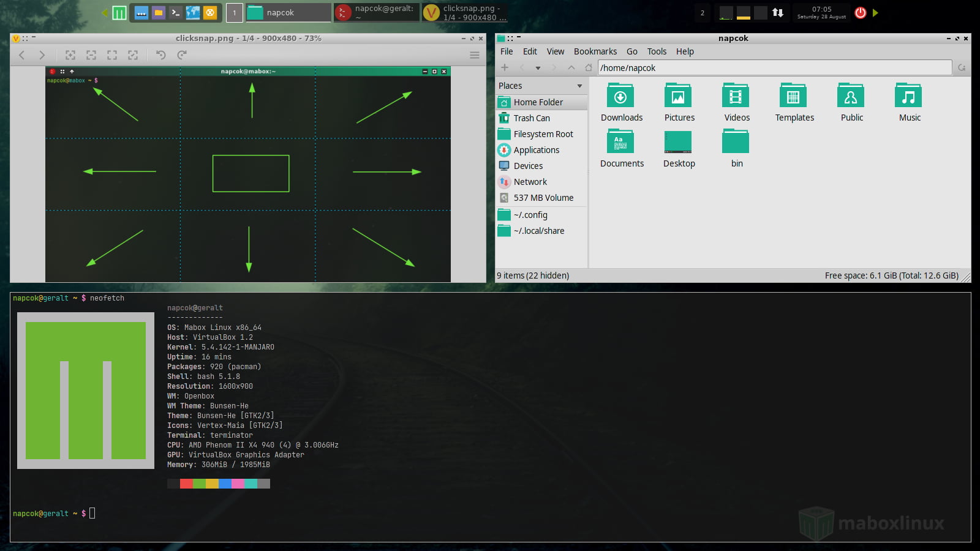Launch terminal from the panel launcher

tap(176, 12)
